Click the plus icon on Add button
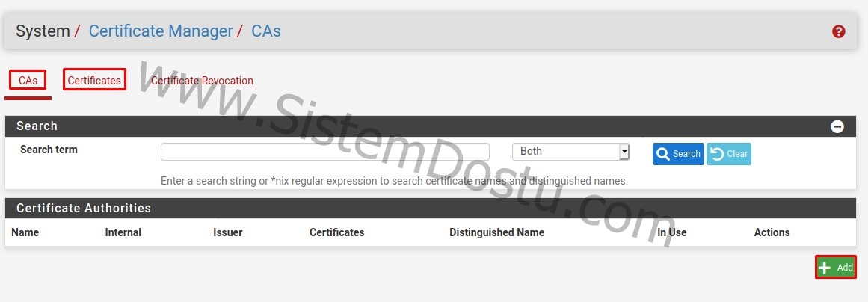The height and width of the screenshot is (302, 868). 825,268
